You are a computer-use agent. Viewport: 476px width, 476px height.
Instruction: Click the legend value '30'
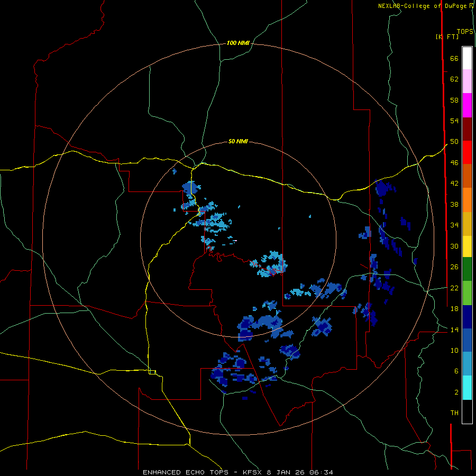coord(454,246)
